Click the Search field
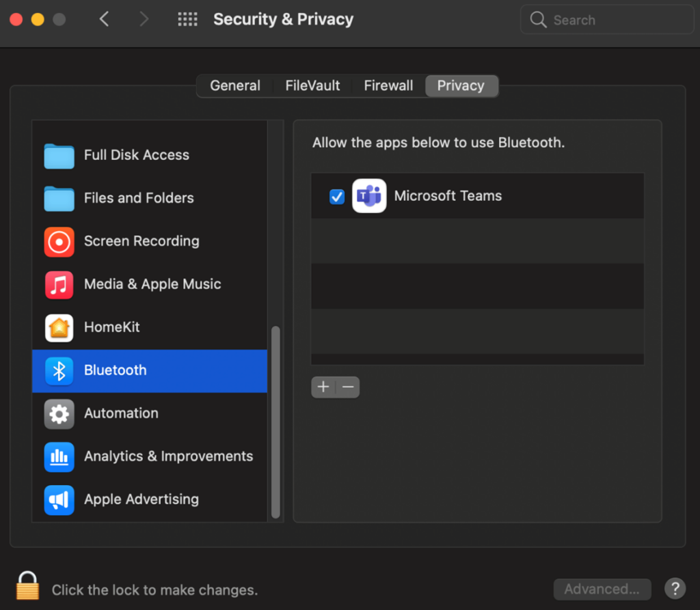The height and width of the screenshot is (610, 700). click(x=606, y=20)
